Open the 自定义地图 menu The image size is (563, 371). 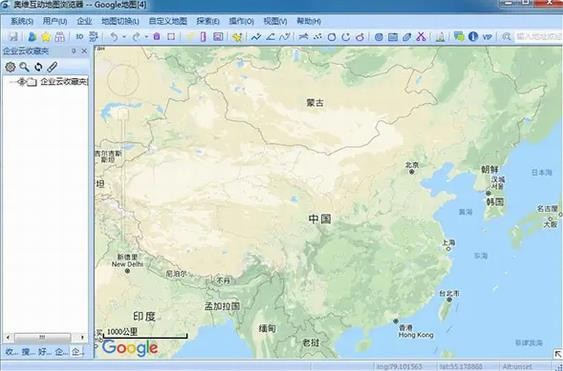pyautogui.click(x=168, y=22)
